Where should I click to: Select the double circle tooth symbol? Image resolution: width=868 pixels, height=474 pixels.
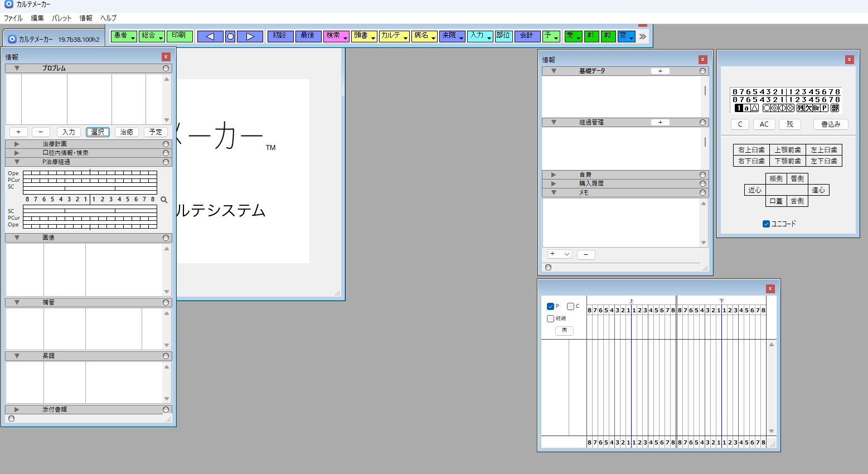774,108
